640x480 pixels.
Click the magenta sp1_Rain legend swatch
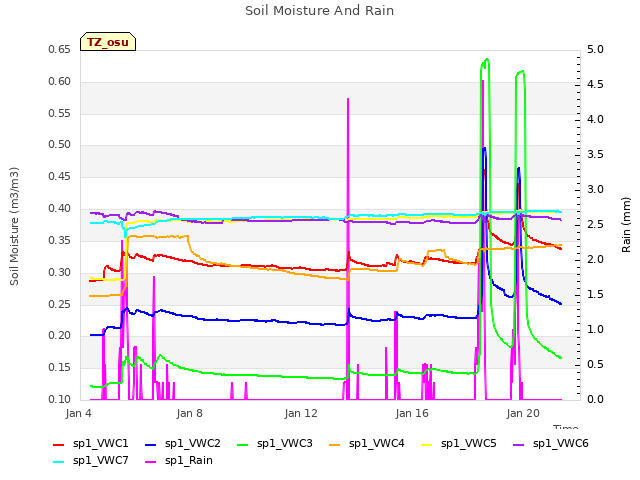tap(151, 462)
